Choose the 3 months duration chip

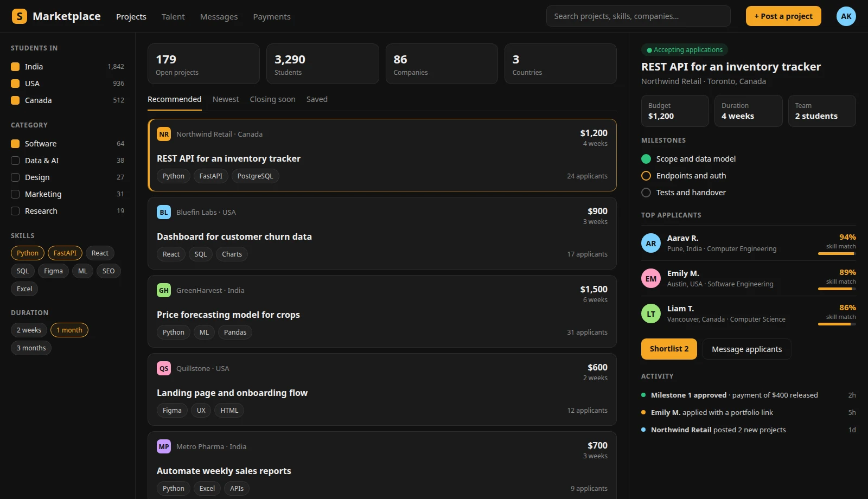click(31, 348)
